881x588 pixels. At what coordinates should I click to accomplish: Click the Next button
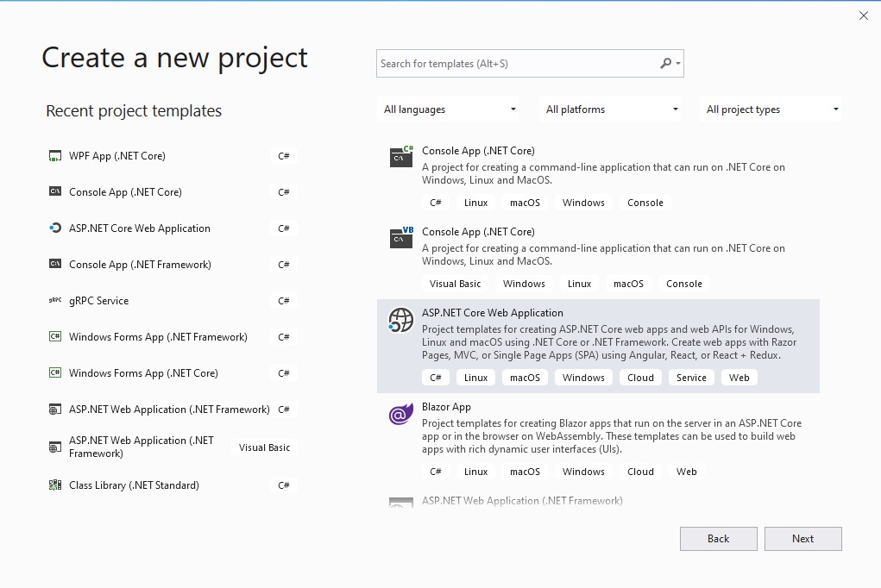pyautogui.click(x=802, y=538)
